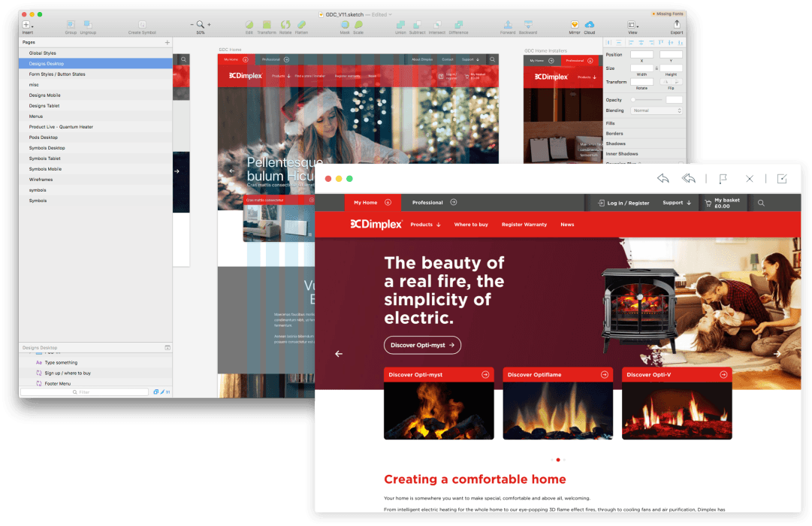812x526 pixels.
Task: Click the Create Symbol toolbar icon
Action: click(142, 25)
